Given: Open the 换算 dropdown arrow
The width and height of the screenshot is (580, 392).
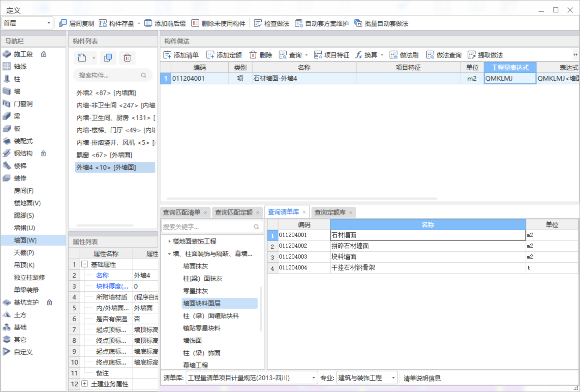Looking at the screenshot, I should click(382, 55).
